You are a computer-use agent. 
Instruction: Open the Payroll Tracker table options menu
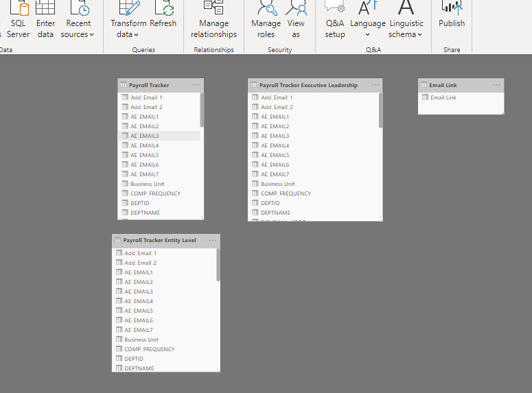196,85
